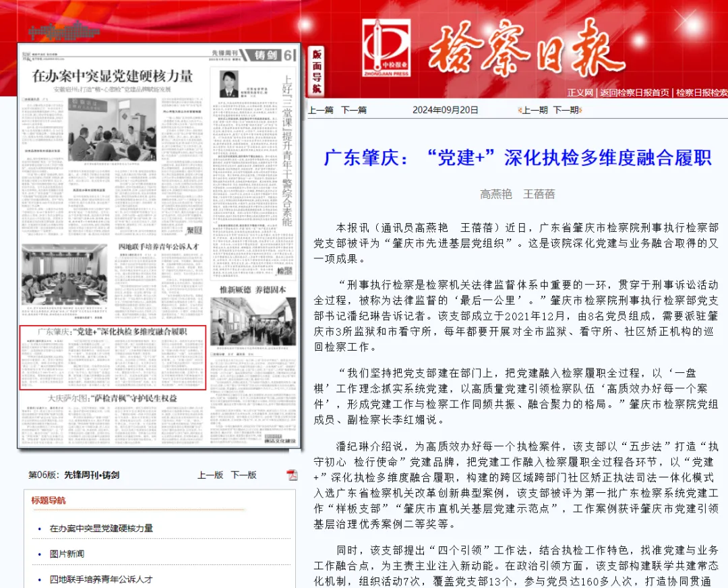Click 惟新赋德 养德固本 photo article on page
The width and height of the screenshot is (728, 588).
(253, 320)
